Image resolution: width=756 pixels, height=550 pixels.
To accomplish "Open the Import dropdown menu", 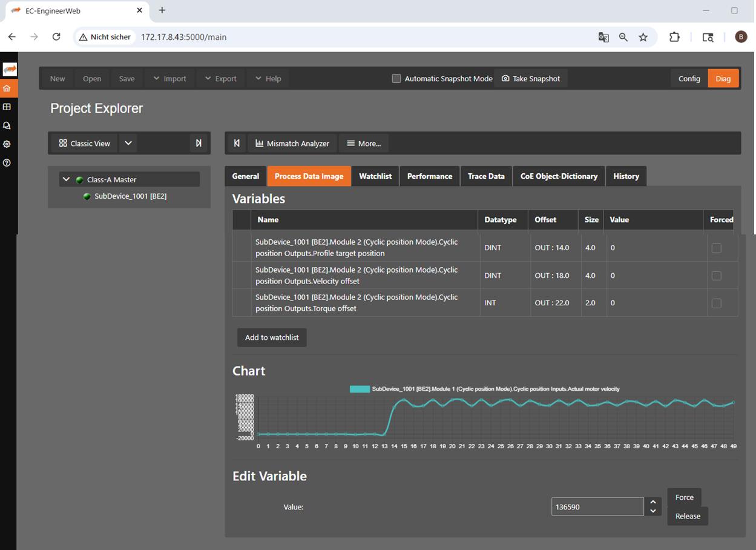I will click(x=169, y=79).
